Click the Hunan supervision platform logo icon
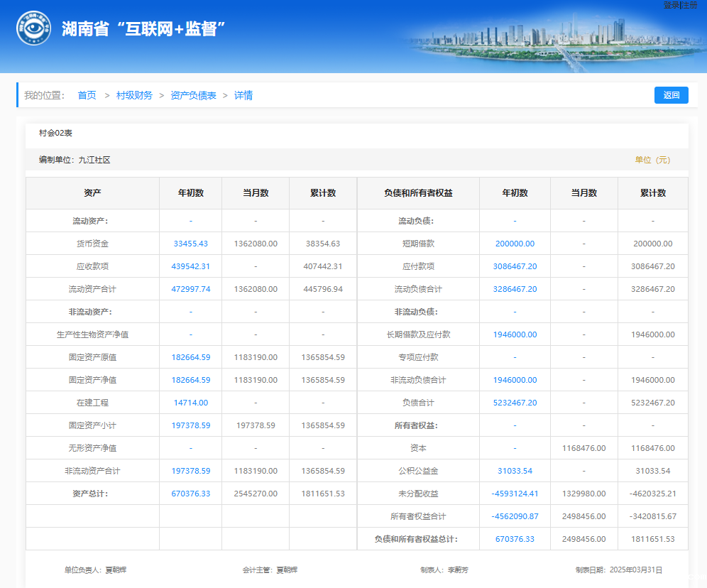Image resolution: width=707 pixels, height=588 pixels. coord(34,28)
